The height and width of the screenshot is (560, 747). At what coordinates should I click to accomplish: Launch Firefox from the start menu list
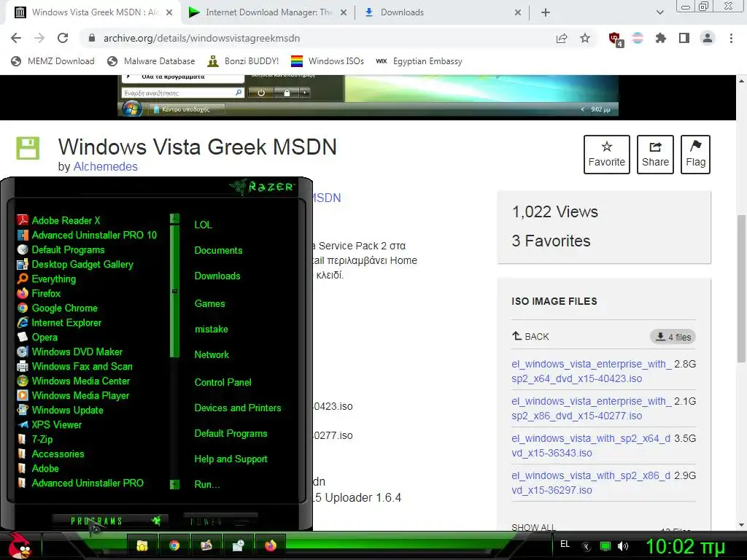point(39,293)
